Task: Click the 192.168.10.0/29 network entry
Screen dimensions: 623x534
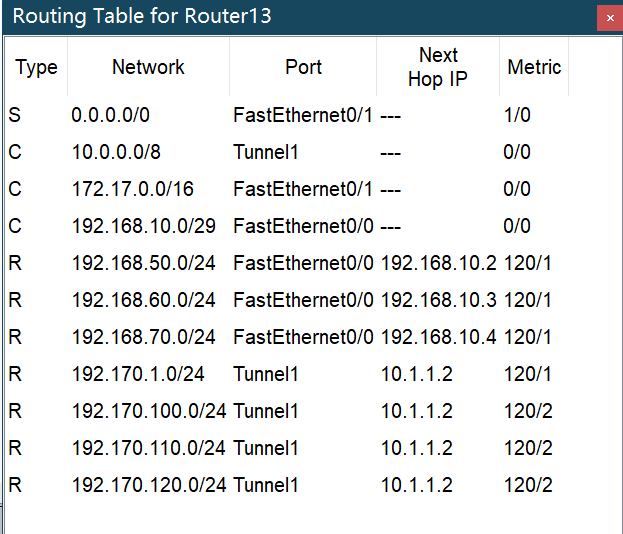Action: [129, 226]
